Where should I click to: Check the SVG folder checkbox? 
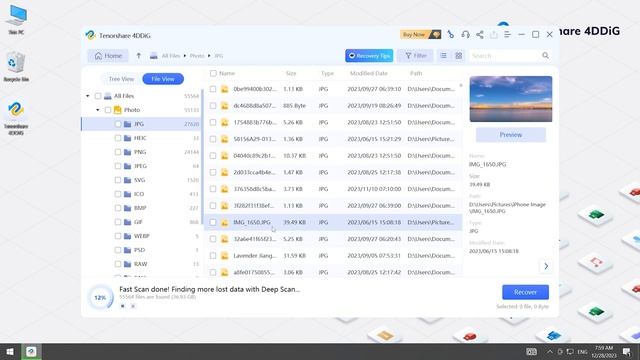point(118,180)
